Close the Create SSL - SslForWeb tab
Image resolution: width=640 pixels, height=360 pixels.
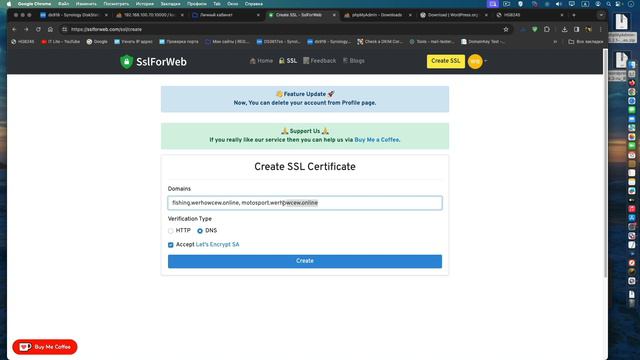(334, 15)
